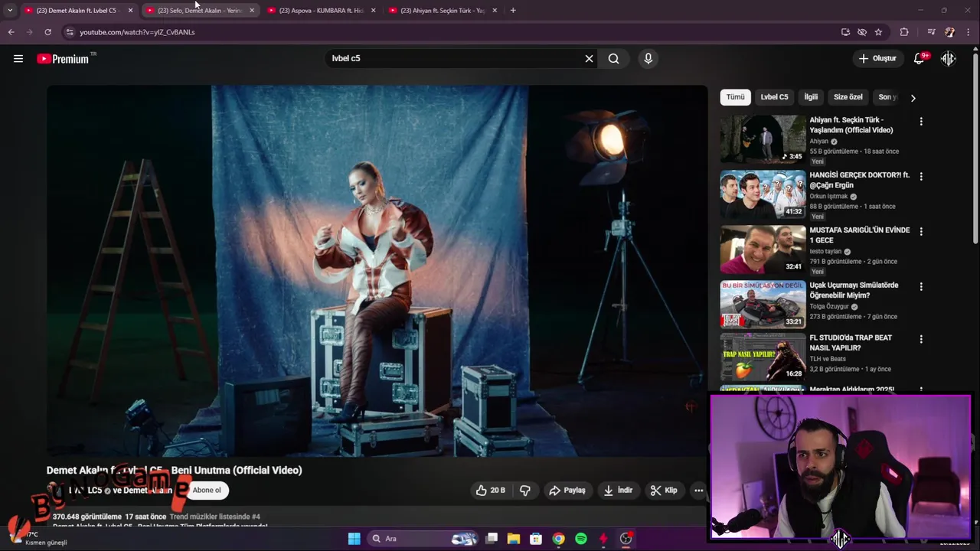Click the crossed-out eye icon in the address bar
980x551 pixels.
[862, 32]
